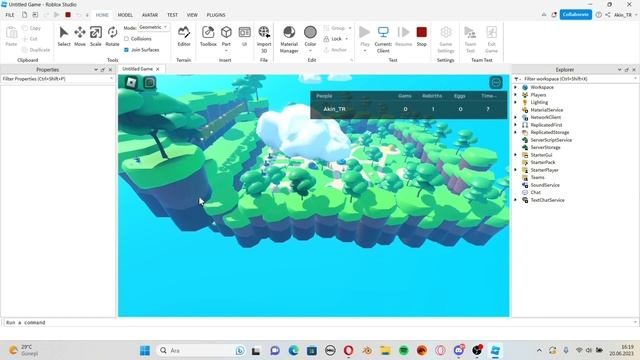The height and width of the screenshot is (360, 640).
Task: Click the Filter Properties input field
Action: pyautogui.click(x=57, y=79)
